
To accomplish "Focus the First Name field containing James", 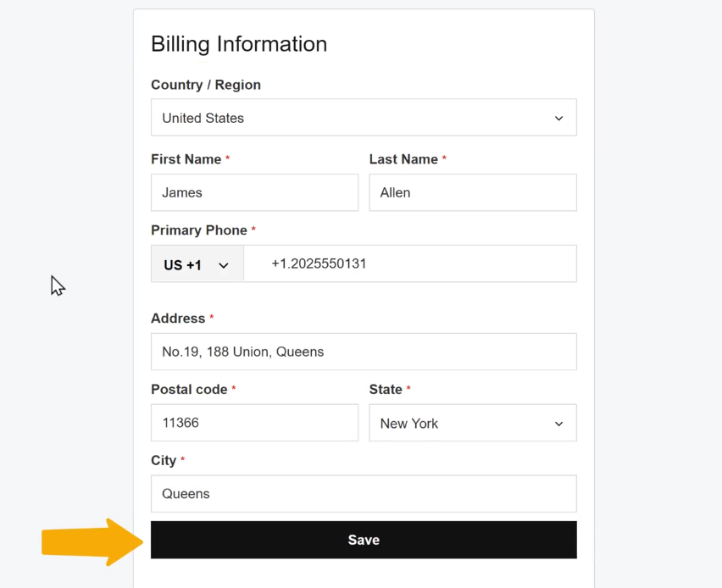I will coord(254,192).
